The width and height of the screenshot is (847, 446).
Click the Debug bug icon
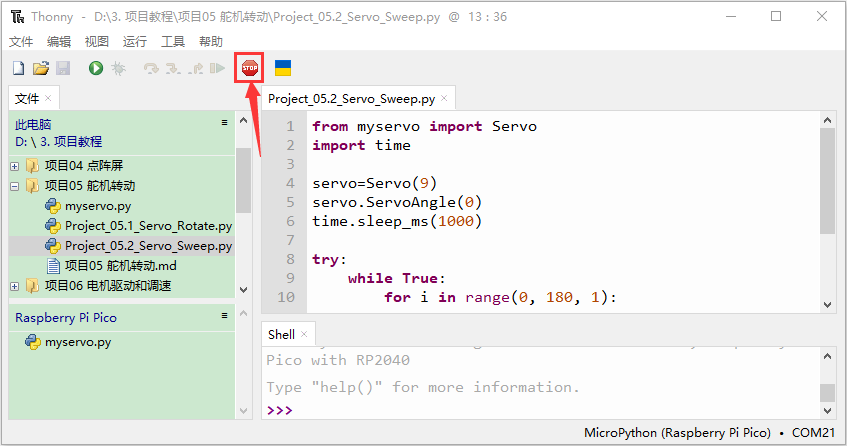click(x=118, y=68)
